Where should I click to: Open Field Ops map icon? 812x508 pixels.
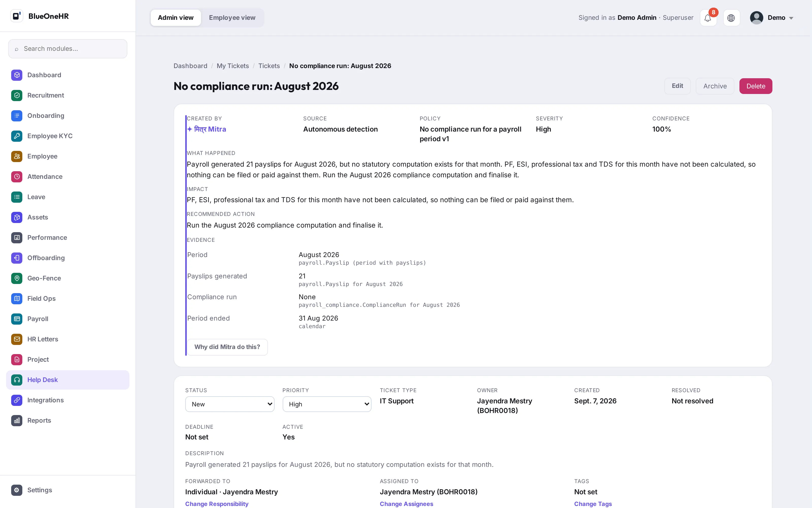click(x=17, y=299)
